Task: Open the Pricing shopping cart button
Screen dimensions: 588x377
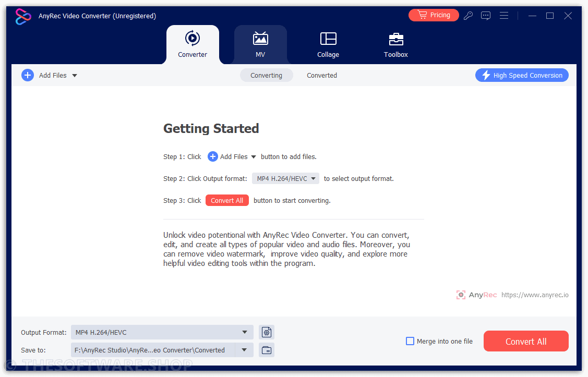Action: 434,15
